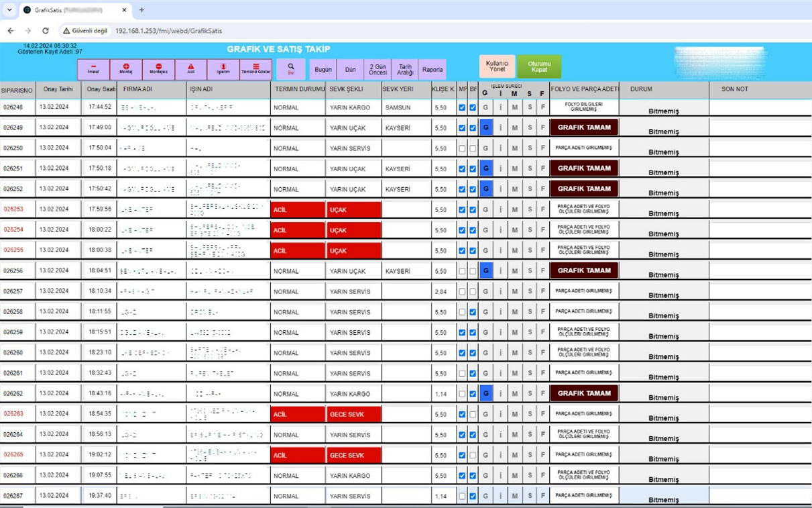
Task: Open the Bul search magnifier button
Action: click(291, 69)
